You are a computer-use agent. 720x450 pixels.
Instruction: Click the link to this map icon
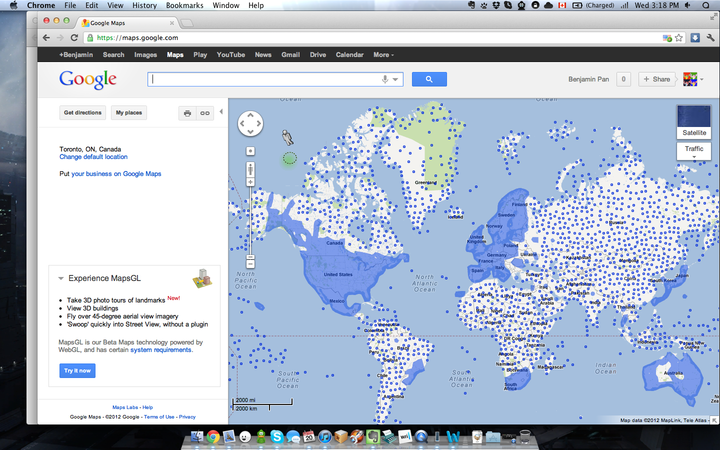point(205,113)
